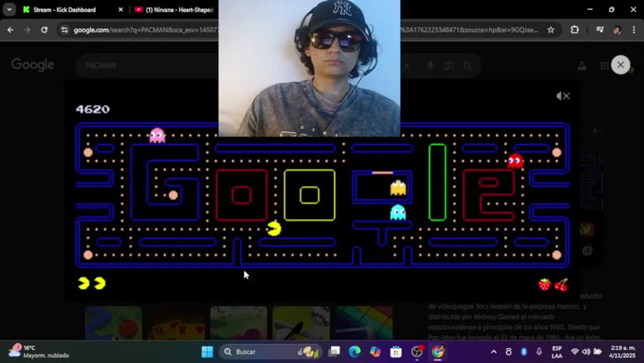Open Microsoft Store from taskbar
This screenshot has width=644, height=363.
[396, 351]
